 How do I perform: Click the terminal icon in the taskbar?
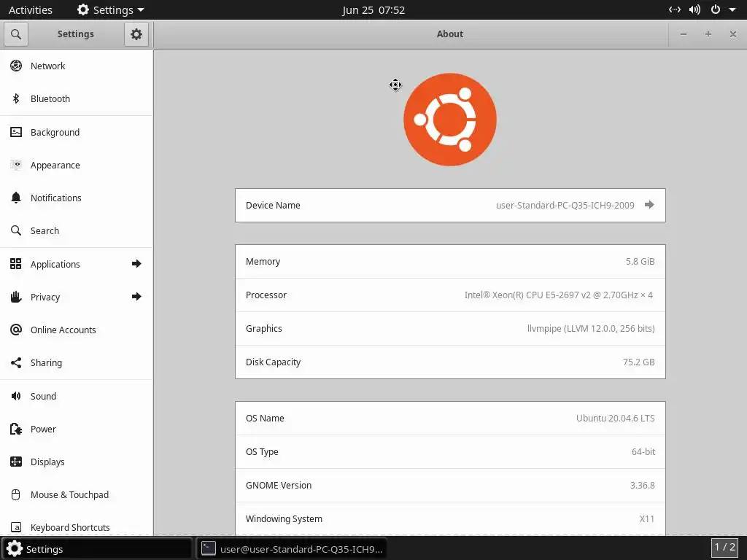click(x=208, y=548)
